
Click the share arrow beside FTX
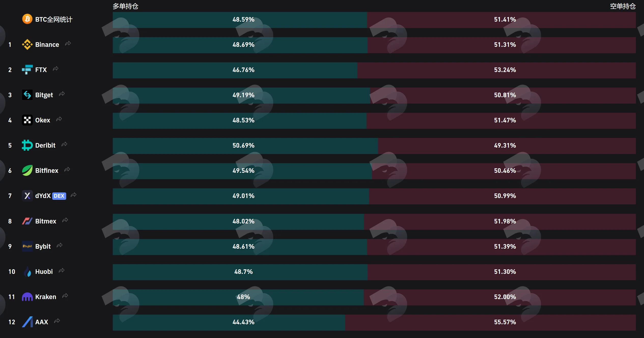[x=56, y=69]
